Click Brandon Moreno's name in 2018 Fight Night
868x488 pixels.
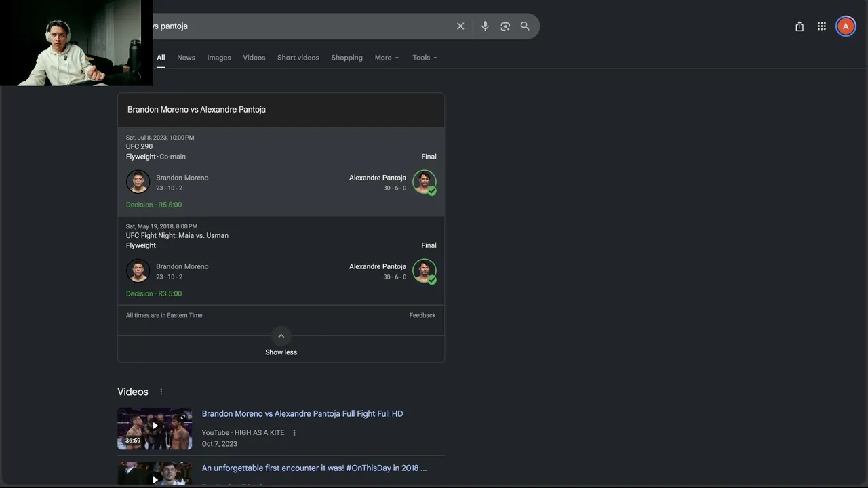(x=182, y=266)
